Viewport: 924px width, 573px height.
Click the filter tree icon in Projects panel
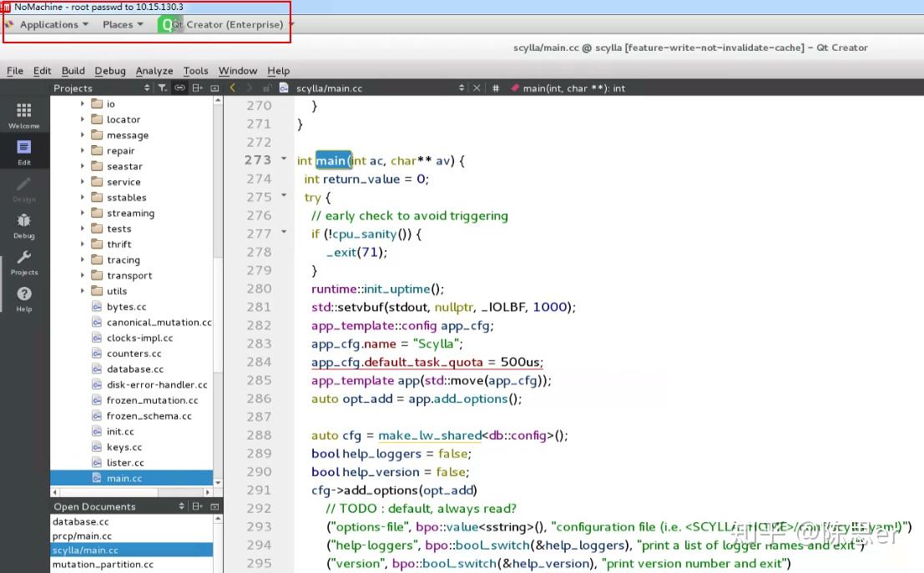[x=163, y=88]
